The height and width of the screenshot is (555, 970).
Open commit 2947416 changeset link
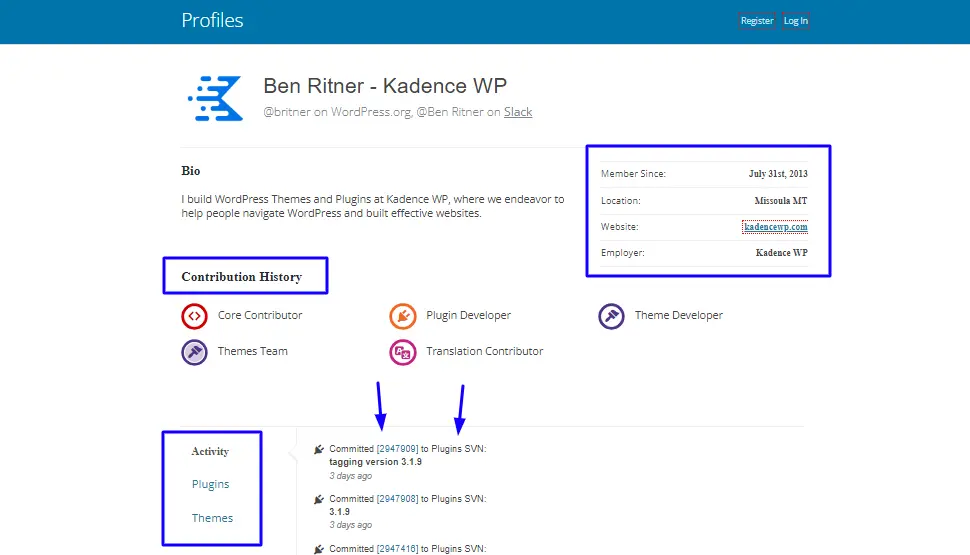point(397,549)
